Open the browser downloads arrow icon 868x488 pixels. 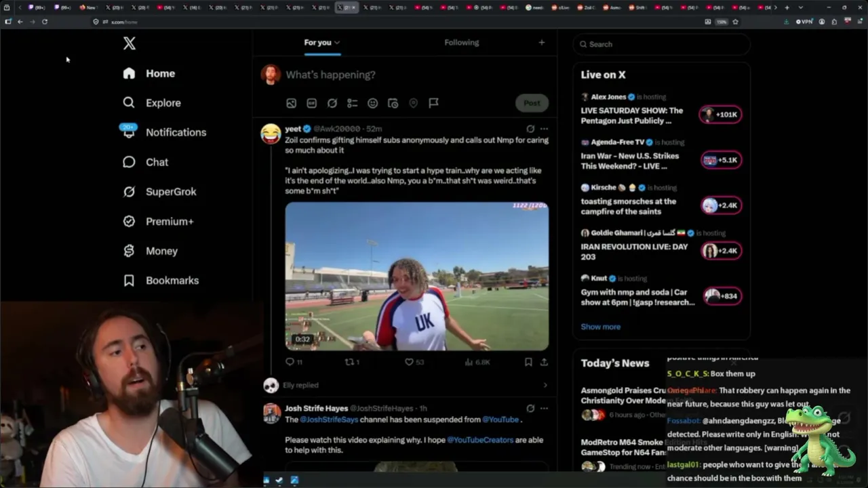[787, 22]
